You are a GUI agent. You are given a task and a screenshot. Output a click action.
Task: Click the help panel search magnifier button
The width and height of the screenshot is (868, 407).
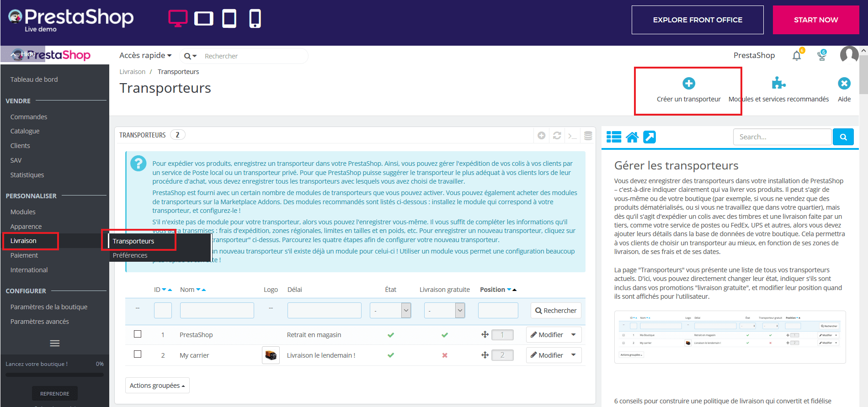(x=843, y=137)
